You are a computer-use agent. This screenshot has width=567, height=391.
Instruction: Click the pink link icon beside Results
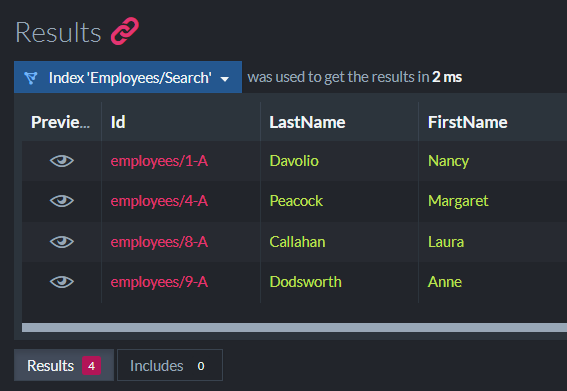pyautogui.click(x=125, y=31)
